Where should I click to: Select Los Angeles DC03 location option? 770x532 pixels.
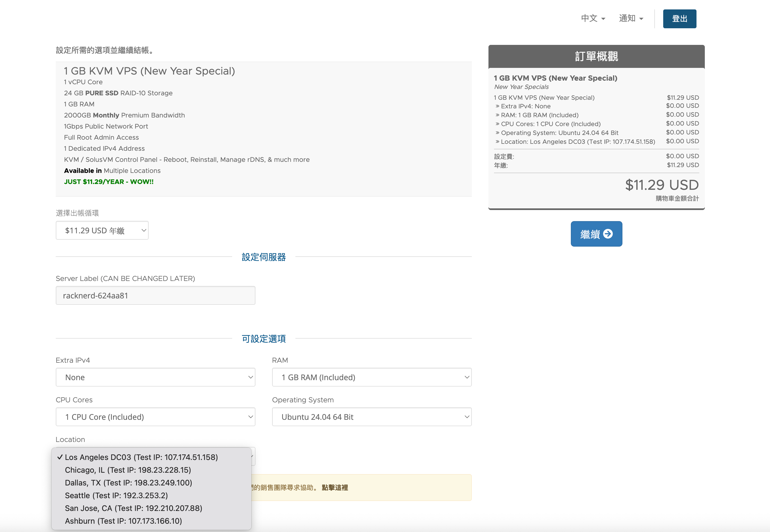[141, 457]
